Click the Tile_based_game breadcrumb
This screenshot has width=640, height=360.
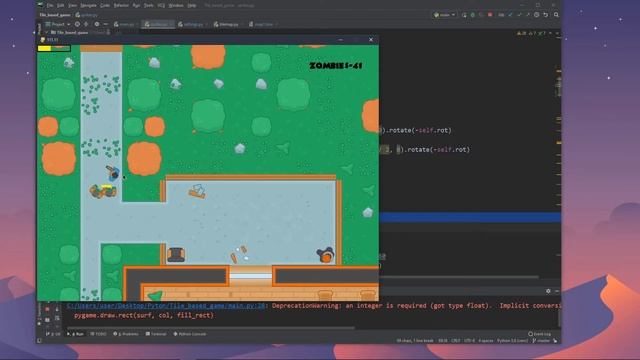(55, 15)
